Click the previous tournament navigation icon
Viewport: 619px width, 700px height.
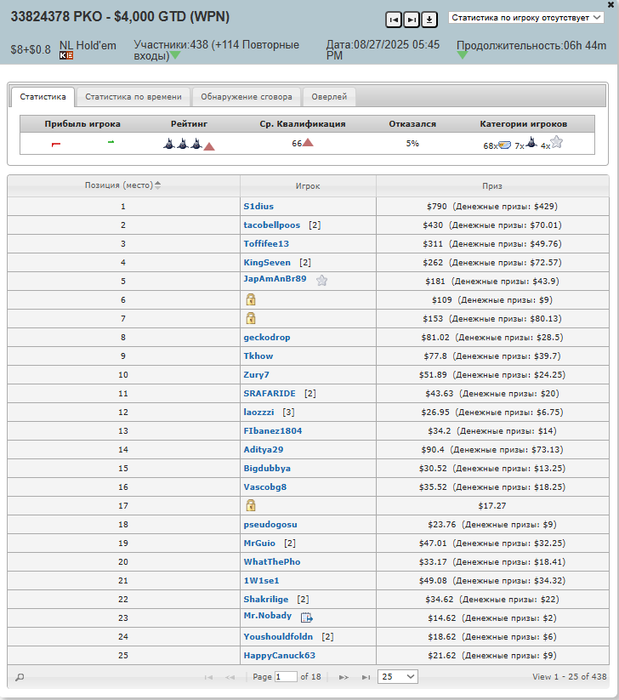[x=393, y=20]
